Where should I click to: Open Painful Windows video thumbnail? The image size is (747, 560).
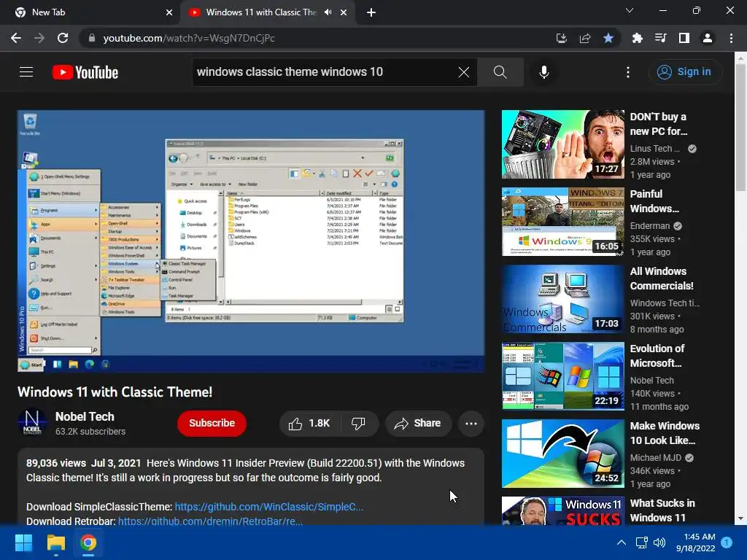tap(562, 222)
